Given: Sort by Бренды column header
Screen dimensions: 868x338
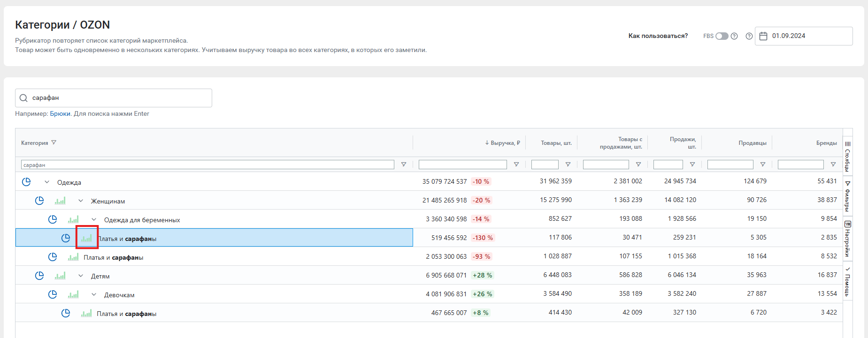Looking at the screenshot, I should tap(827, 143).
